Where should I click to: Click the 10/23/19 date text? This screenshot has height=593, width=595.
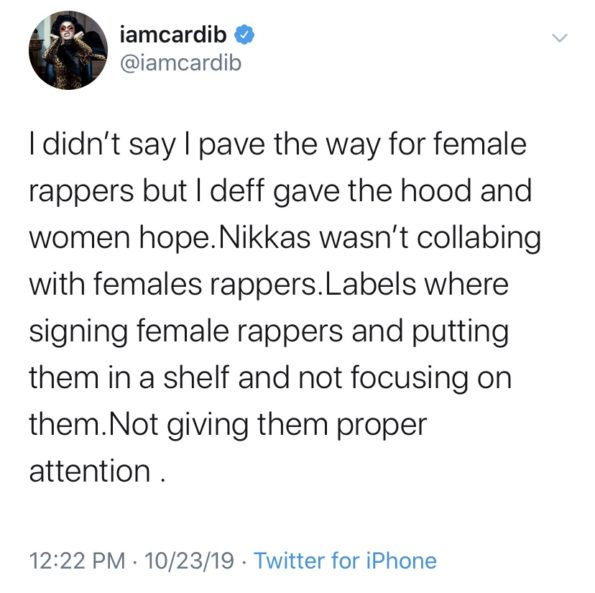pyautogui.click(x=189, y=561)
